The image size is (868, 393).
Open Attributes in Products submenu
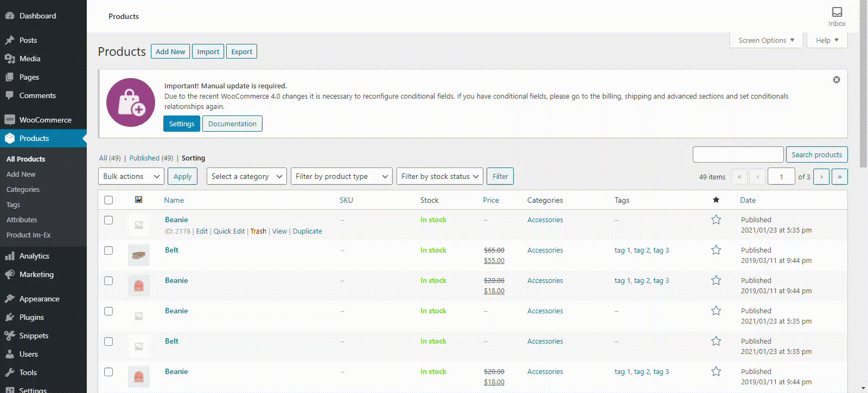pyautogui.click(x=22, y=220)
